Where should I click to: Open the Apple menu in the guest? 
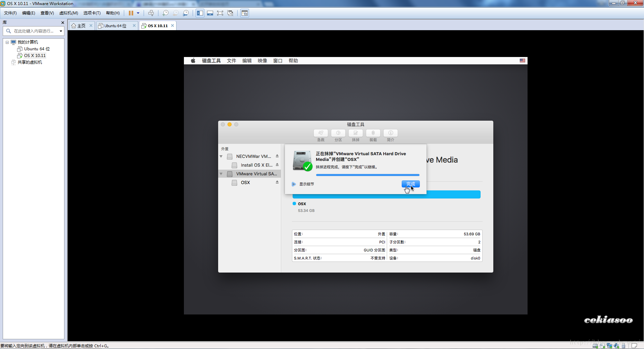[193, 61]
